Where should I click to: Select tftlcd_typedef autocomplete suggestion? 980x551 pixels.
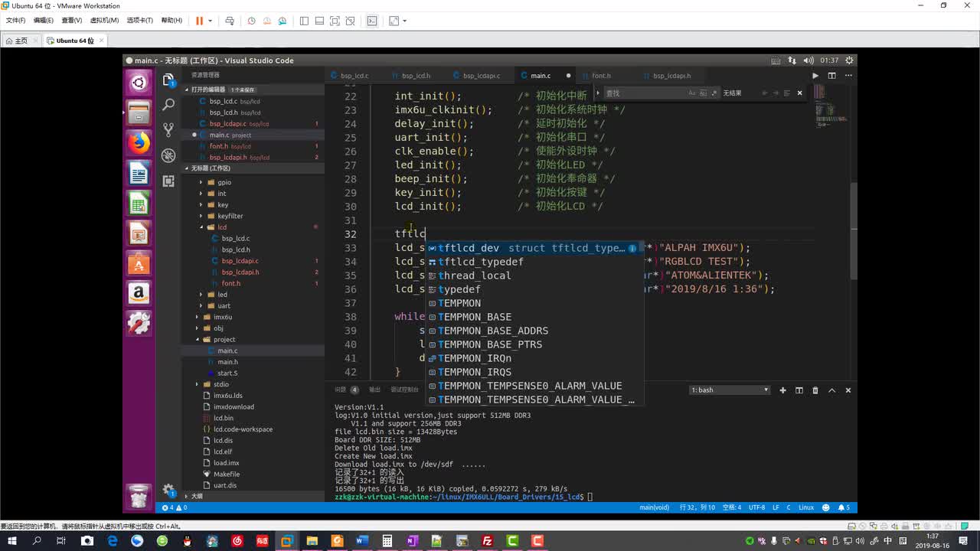(534, 262)
